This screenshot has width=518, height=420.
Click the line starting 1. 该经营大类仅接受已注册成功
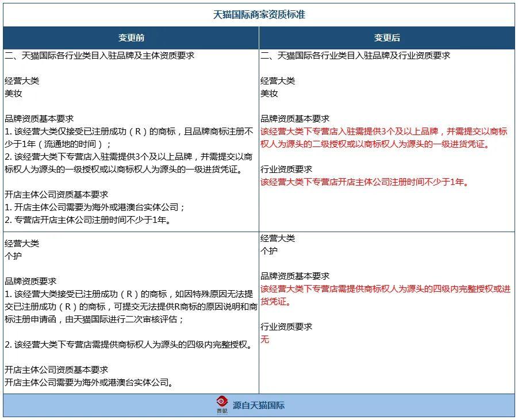pyautogui.click(x=129, y=132)
